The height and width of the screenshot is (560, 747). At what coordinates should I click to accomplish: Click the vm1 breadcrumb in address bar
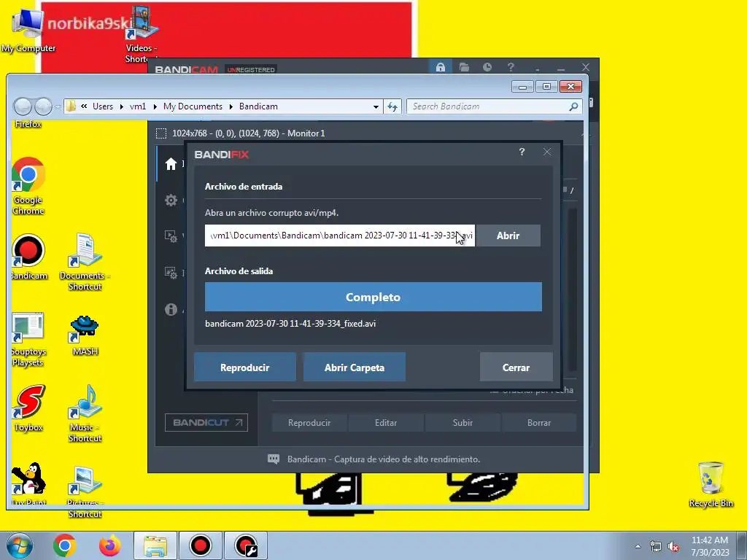point(138,106)
